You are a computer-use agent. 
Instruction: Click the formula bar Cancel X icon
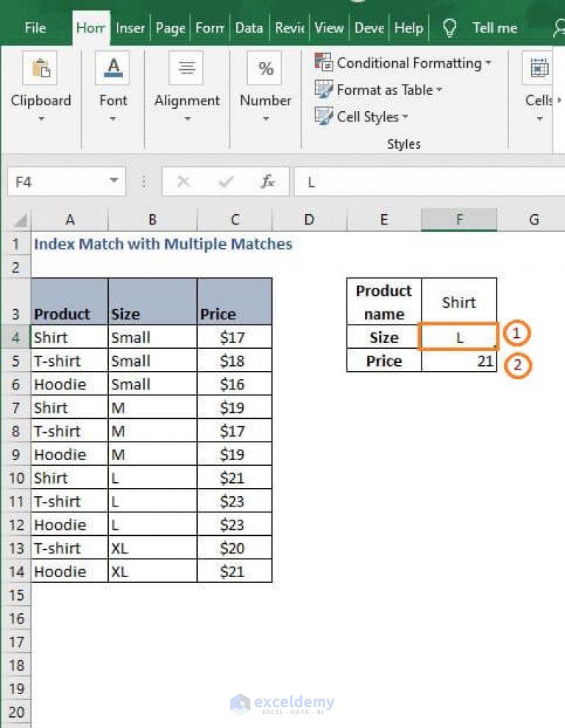[x=183, y=182]
